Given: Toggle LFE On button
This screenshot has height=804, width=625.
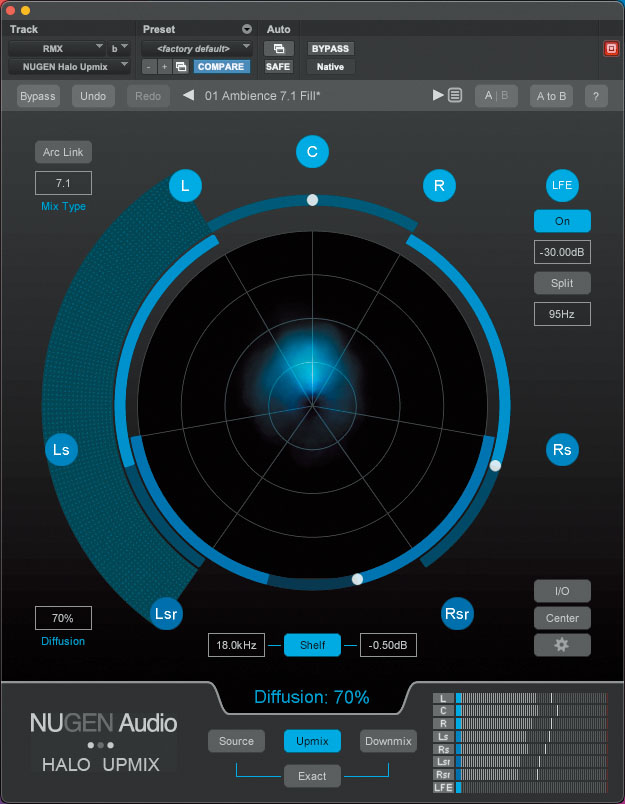Looking at the screenshot, I should coord(562,221).
